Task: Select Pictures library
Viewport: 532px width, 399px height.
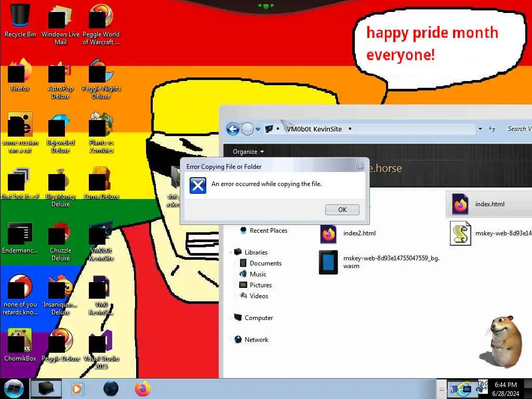Action: pos(256,285)
